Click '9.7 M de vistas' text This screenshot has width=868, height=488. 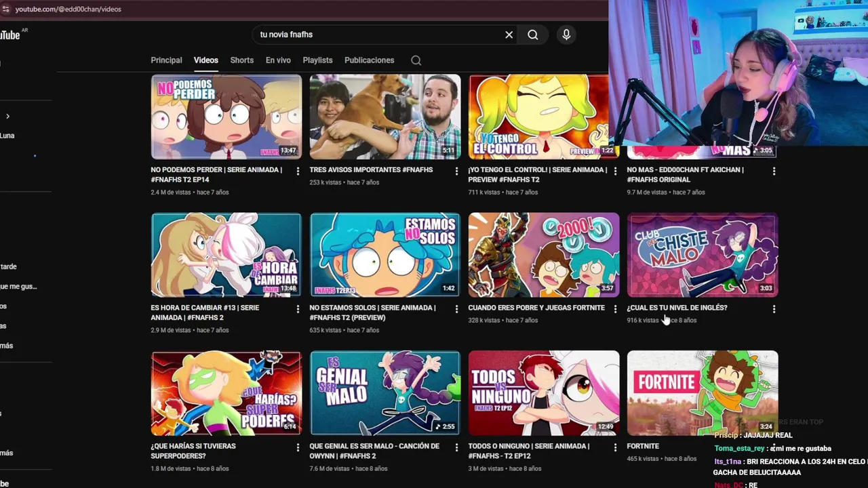coord(648,192)
